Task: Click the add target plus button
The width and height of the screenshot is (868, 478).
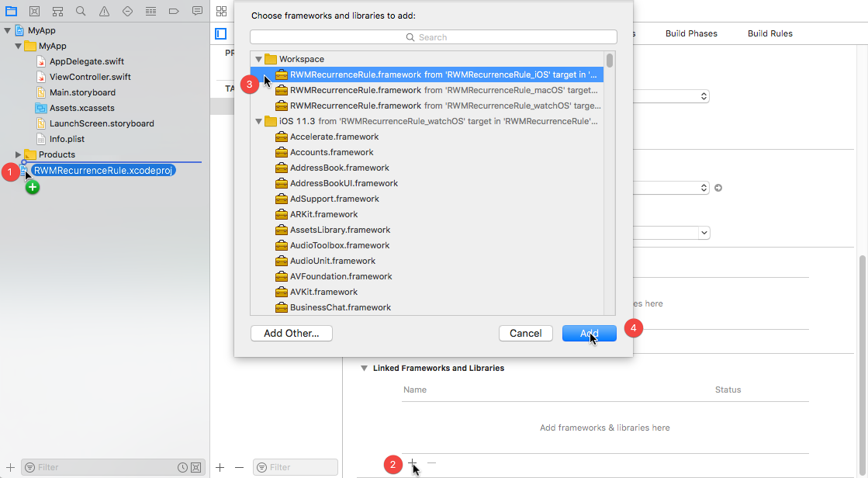Action: (x=220, y=467)
